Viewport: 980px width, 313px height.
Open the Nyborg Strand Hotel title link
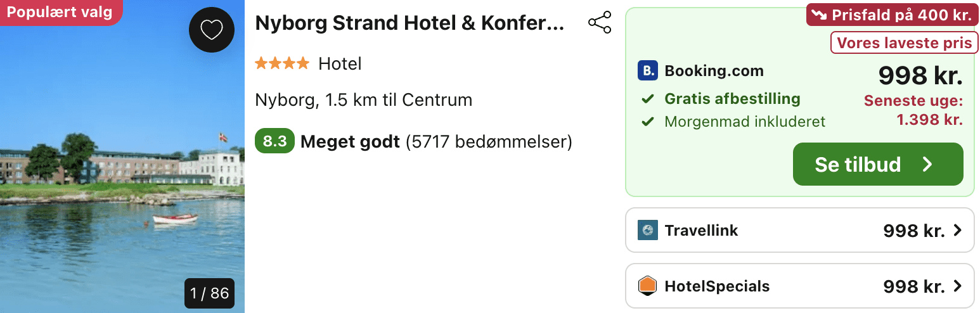pos(409,23)
